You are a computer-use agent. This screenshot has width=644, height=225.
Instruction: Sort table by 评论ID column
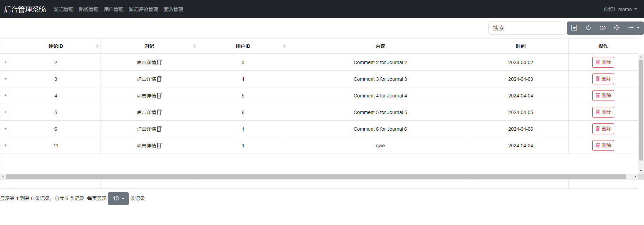(56, 46)
